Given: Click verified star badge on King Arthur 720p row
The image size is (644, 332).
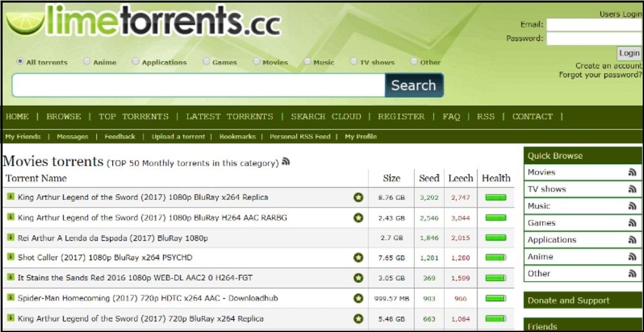Looking at the screenshot, I should (x=359, y=319).
